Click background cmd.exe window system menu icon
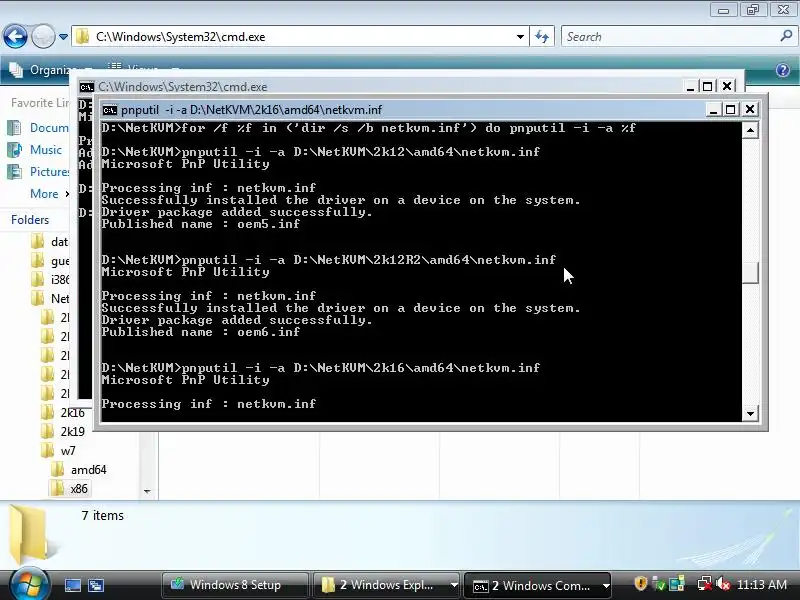Image resolution: width=800 pixels, height=600 pixels. pos(87,87)
